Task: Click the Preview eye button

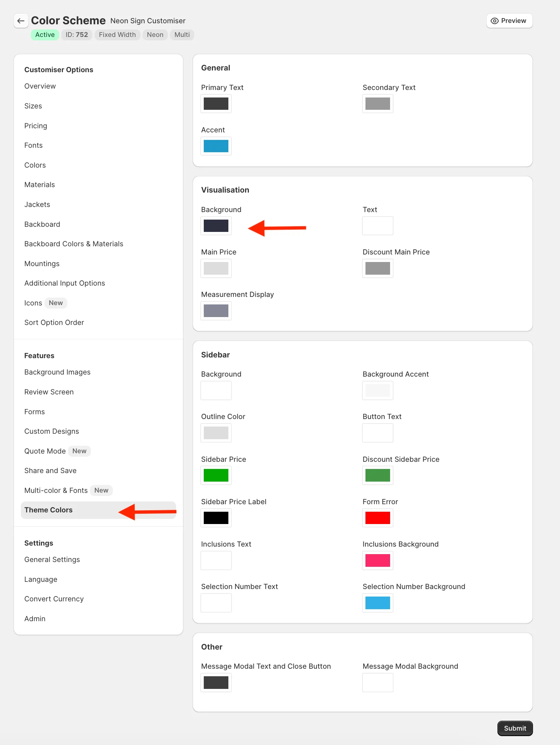Action: click(x=509, y=21)
